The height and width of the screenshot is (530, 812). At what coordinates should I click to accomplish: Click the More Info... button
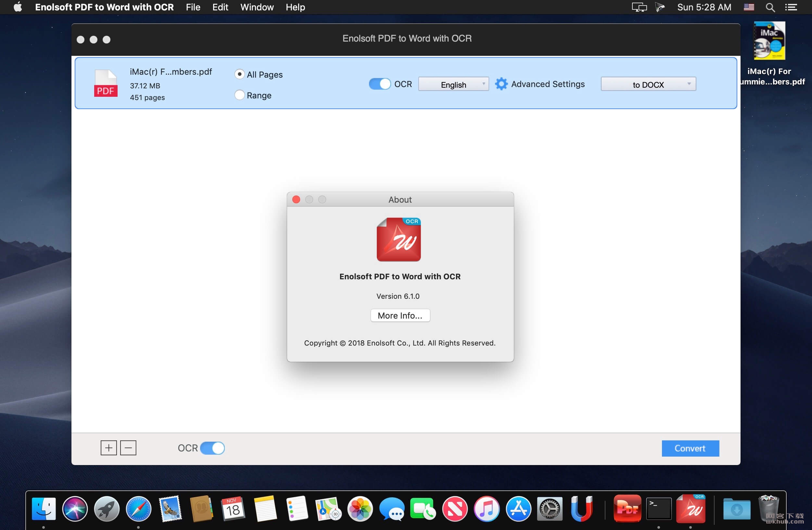(x=400, y=315)
